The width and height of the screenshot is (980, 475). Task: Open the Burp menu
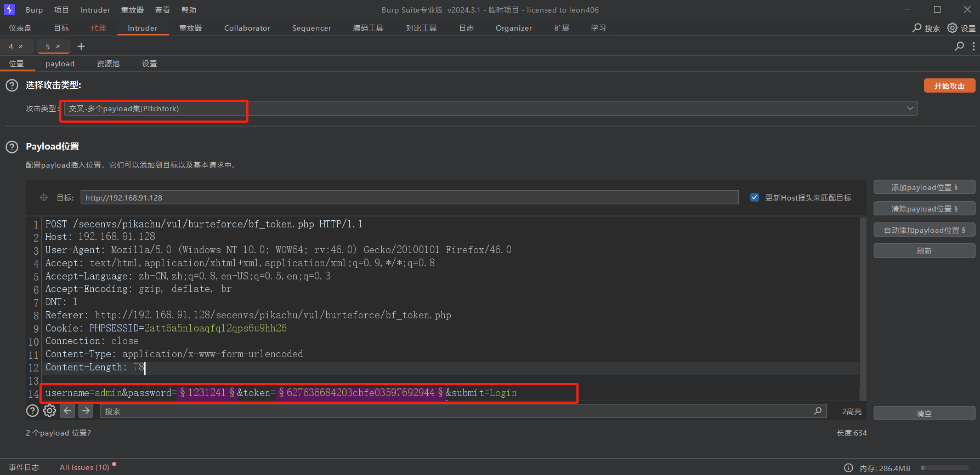point(34,10)
